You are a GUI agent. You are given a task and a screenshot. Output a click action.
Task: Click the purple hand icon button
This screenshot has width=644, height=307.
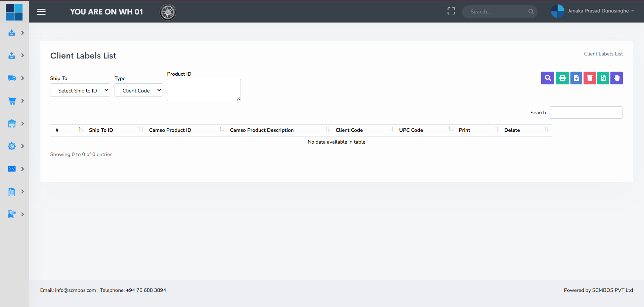point(616,78)
